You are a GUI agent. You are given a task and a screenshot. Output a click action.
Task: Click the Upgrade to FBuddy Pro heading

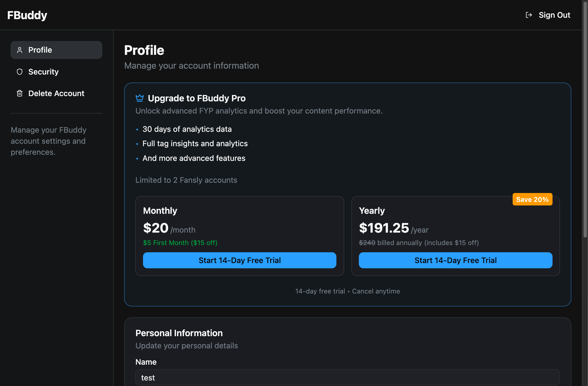click(197, 98)
